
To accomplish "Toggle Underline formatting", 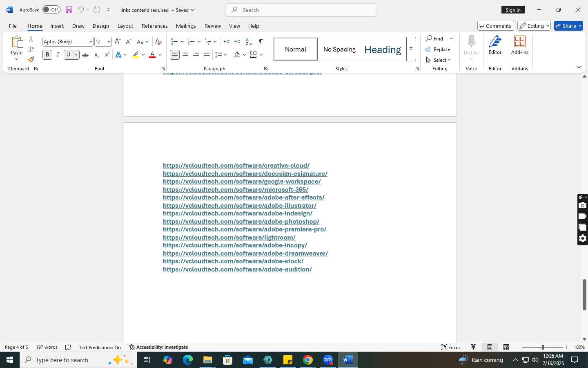I will 69,55.
